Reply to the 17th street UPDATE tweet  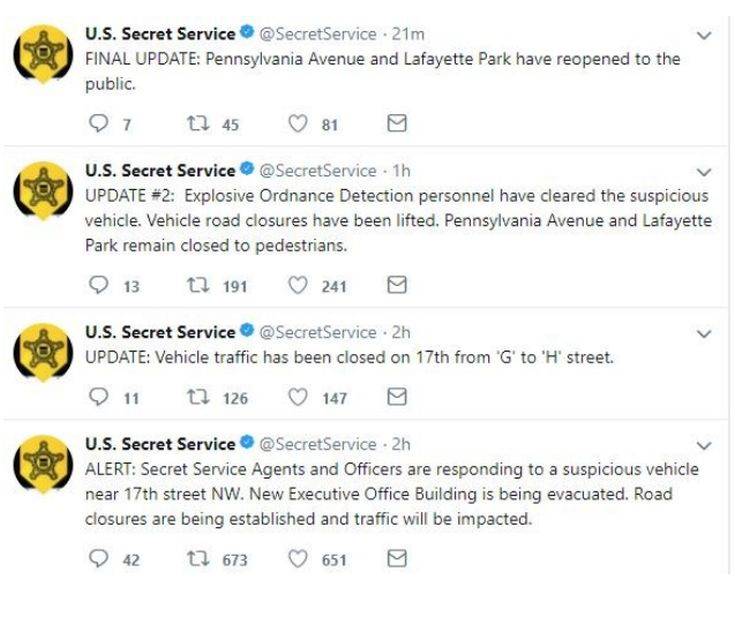pos(98,397)
